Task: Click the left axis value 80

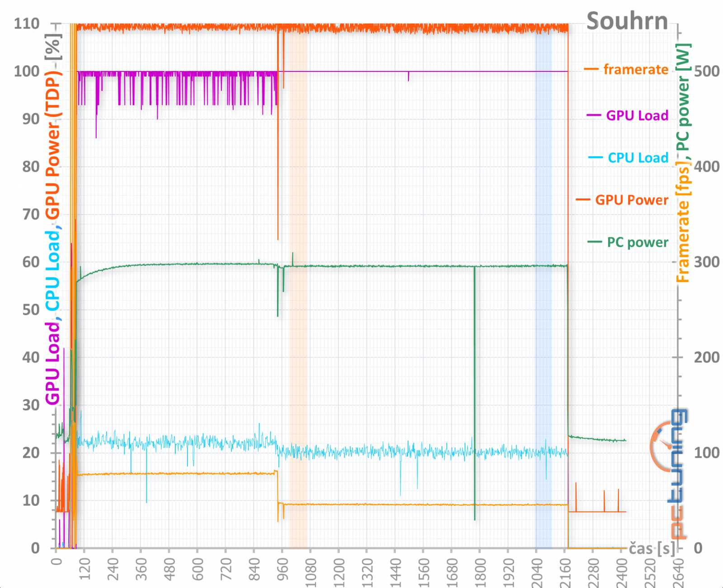Action: (31, 167)
